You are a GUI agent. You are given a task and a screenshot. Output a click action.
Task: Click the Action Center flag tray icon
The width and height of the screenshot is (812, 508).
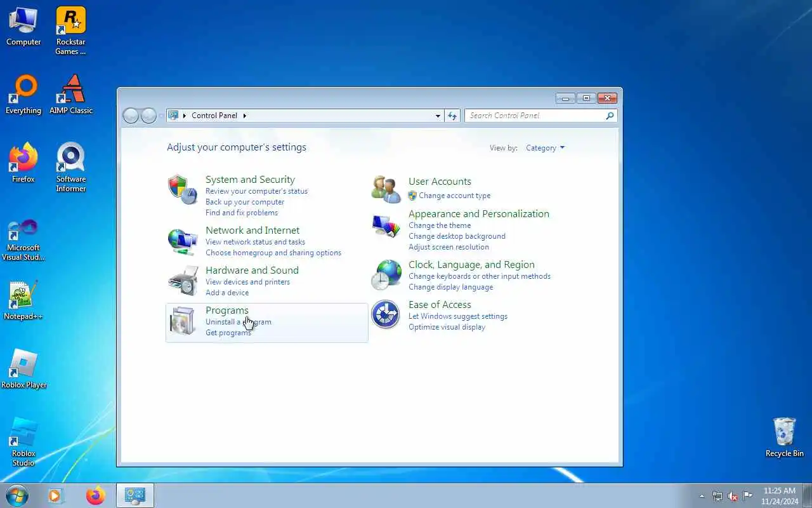[x=748, y=496]
